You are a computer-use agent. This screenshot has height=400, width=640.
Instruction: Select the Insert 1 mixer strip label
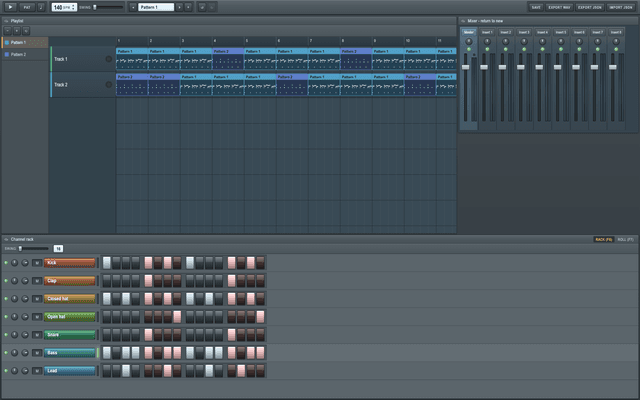coord(487,32)
